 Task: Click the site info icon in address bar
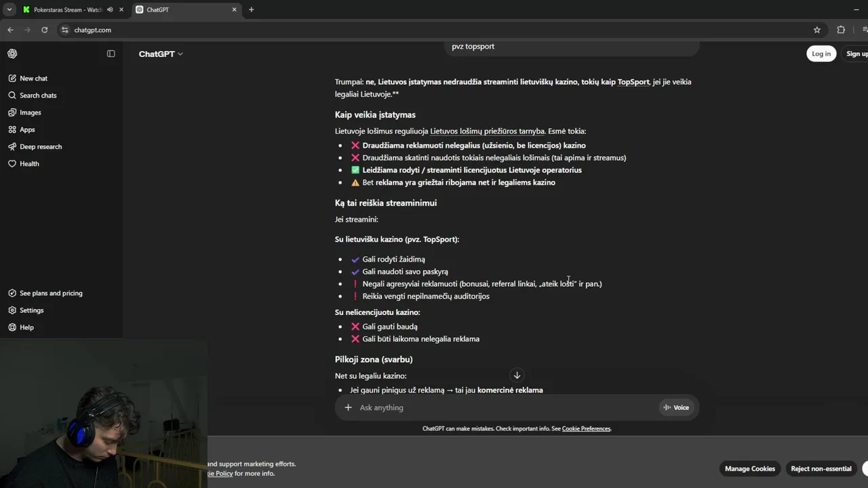[65, 30]
